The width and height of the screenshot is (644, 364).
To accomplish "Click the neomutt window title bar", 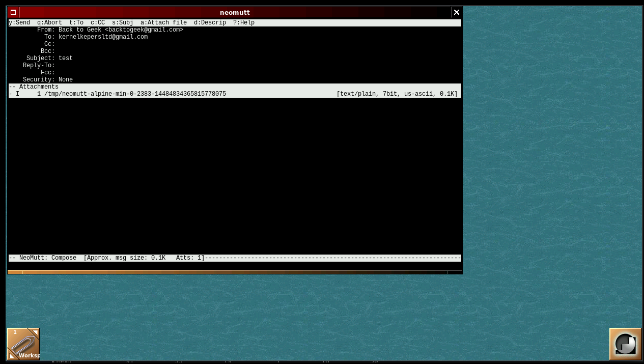I will 234,12.
